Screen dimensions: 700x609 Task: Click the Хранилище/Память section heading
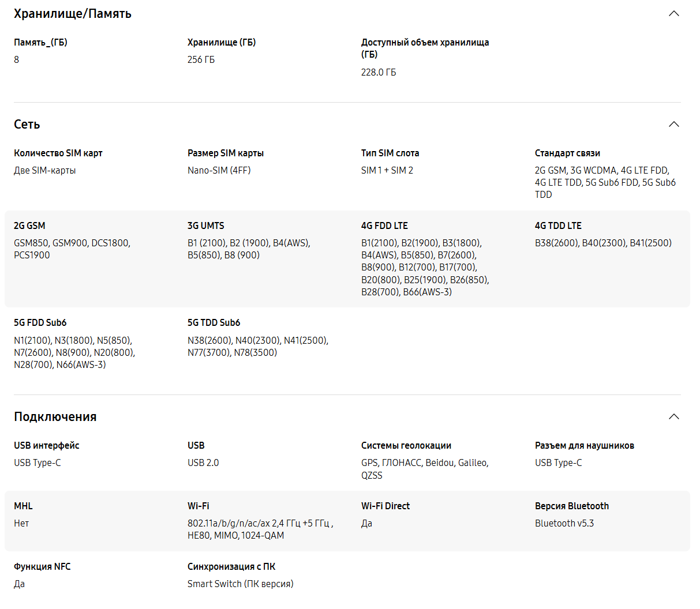(x=73, y=14)
